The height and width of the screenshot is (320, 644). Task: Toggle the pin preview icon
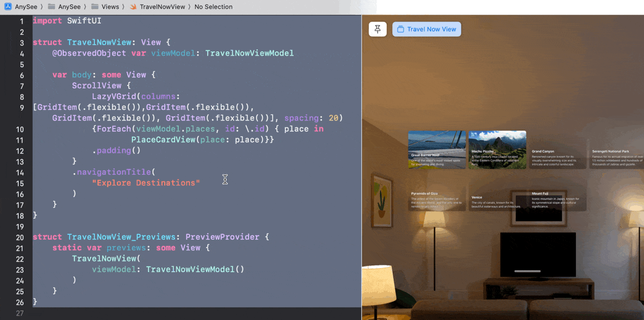click(x=378, y=29)
